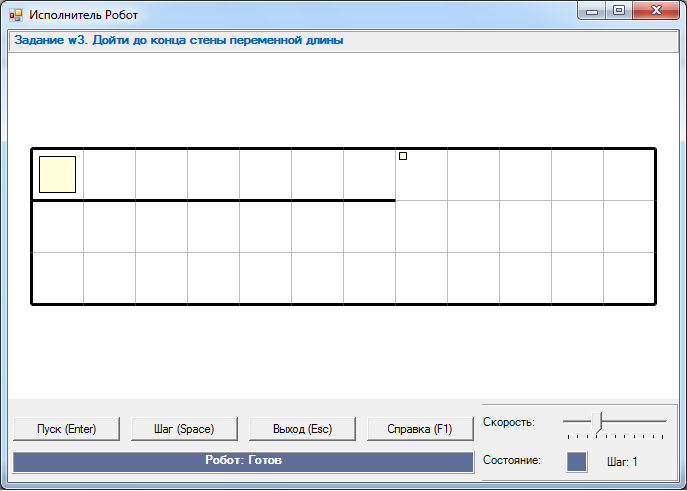This screenshot has height=491, width=687.
Task: Click the 'Состояние:' label
Action: [x=511, y=460]
